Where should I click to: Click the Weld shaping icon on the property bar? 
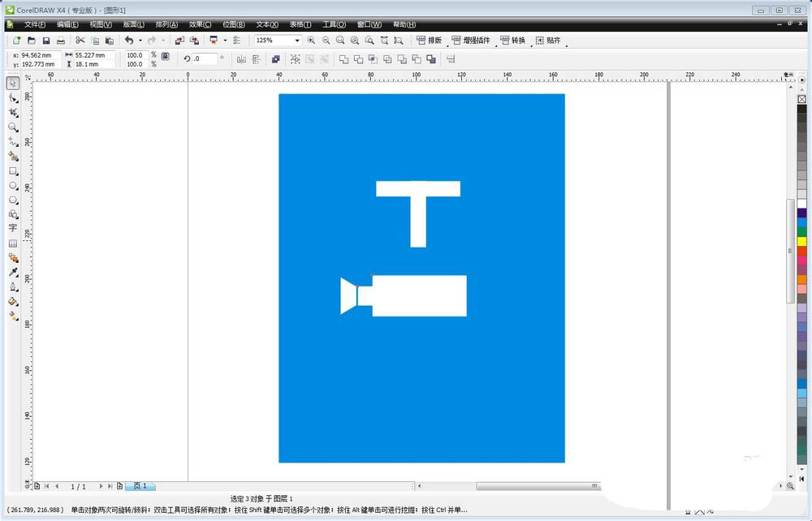coord(343,58)
